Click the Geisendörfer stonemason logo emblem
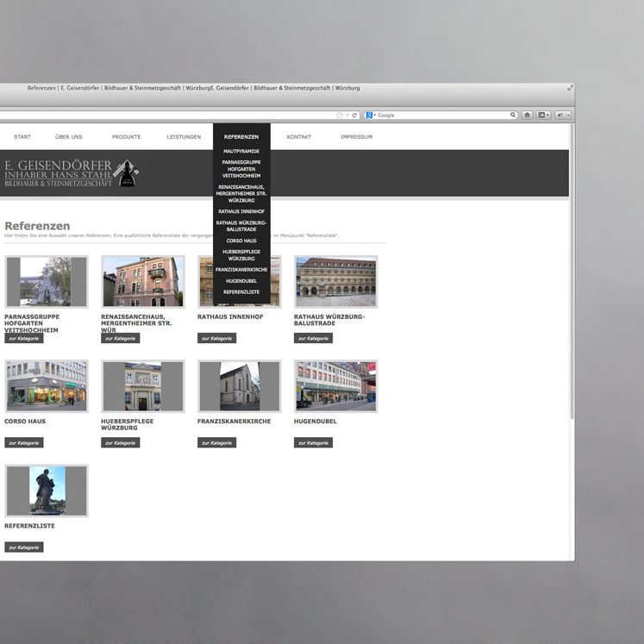 [x=128, y=173]
